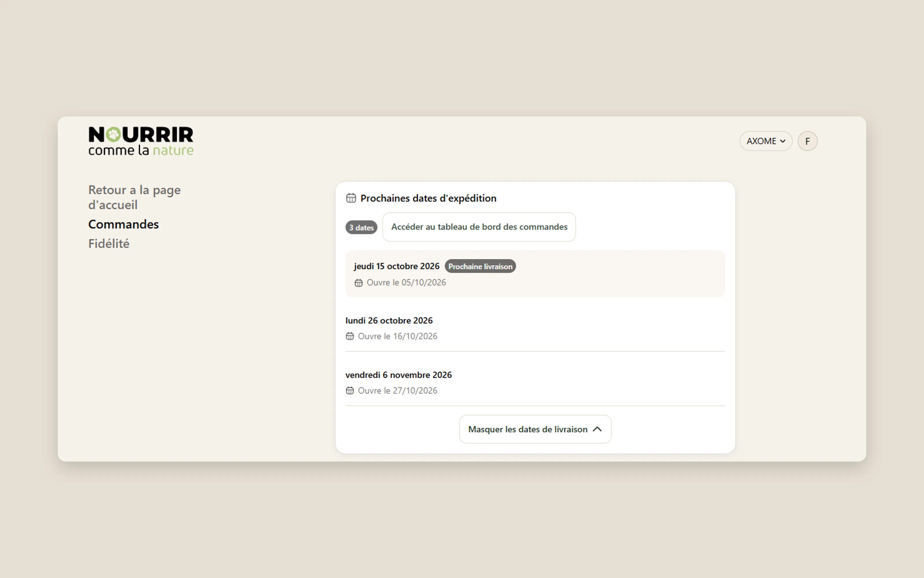Open the Fidélité section
The image size is (924, 578).
(x=109, y=244)
